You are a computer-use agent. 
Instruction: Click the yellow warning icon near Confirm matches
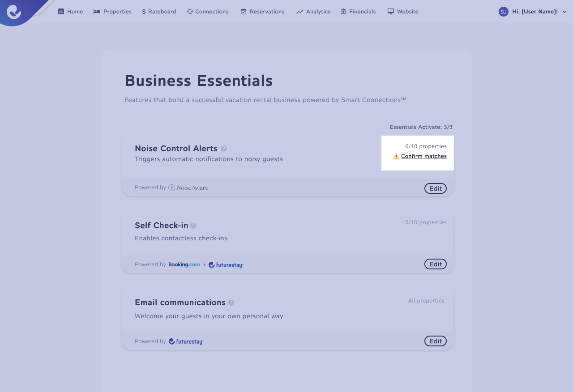396,156
